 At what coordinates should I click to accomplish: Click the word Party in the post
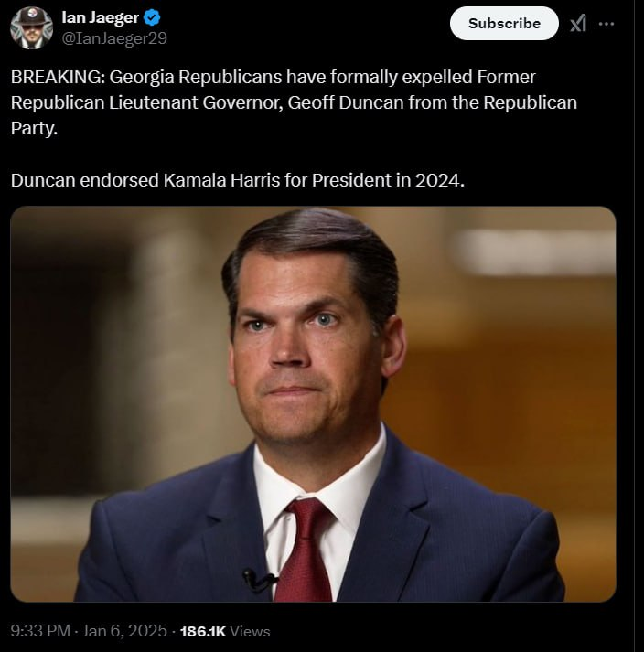(x=32, y=128)
